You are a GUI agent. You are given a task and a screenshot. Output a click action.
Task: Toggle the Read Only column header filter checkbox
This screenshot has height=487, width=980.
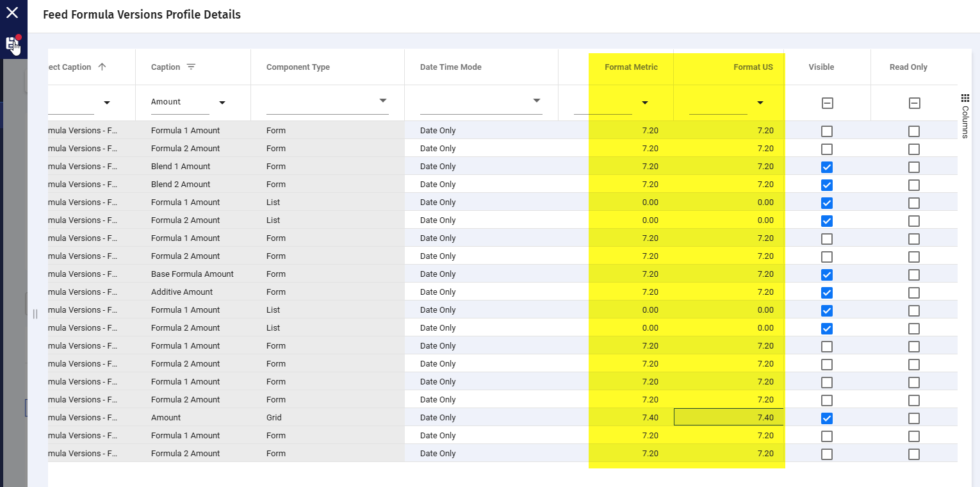pyautogui.click(x=914, y=103)
